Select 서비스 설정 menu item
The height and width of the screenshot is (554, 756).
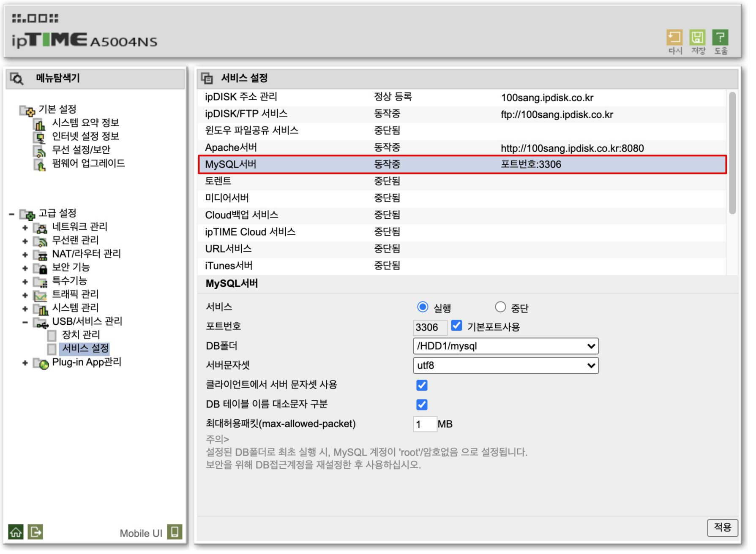85,348
